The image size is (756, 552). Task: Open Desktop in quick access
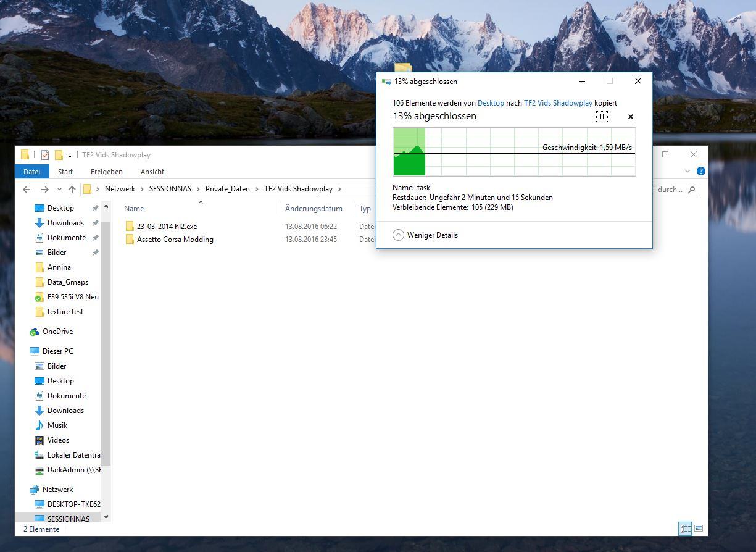click(x=60, y=208)
